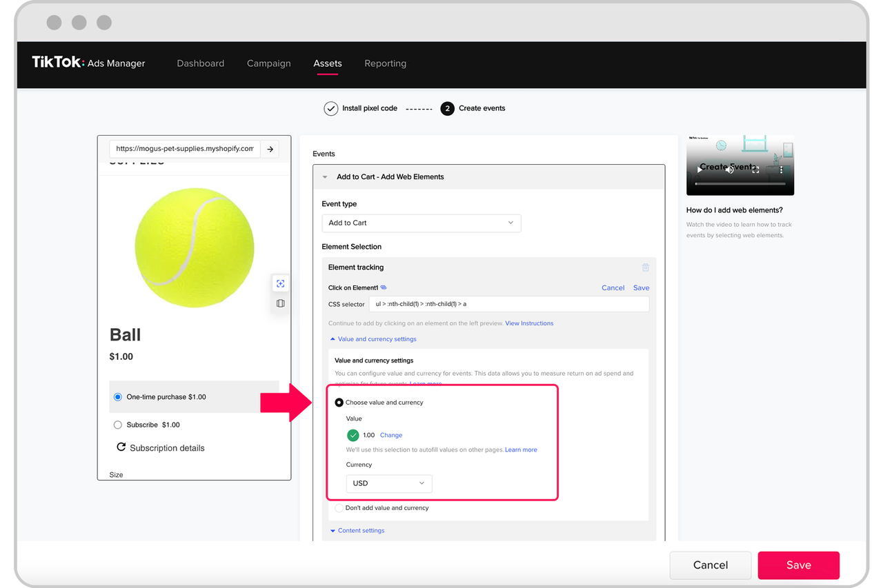The height and width of the screenshot is (588, 883).
Task: Open the USD currency dropdown
Action: coord(388,483)
